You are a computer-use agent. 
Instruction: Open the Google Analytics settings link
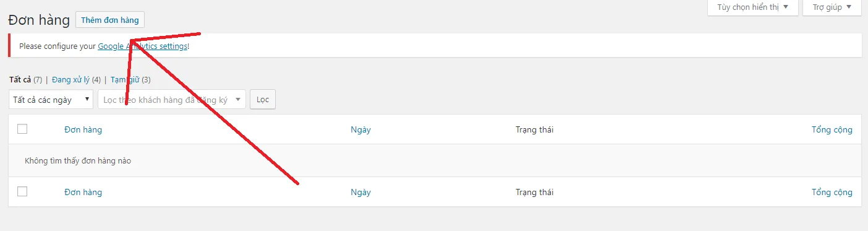[142, 46]
